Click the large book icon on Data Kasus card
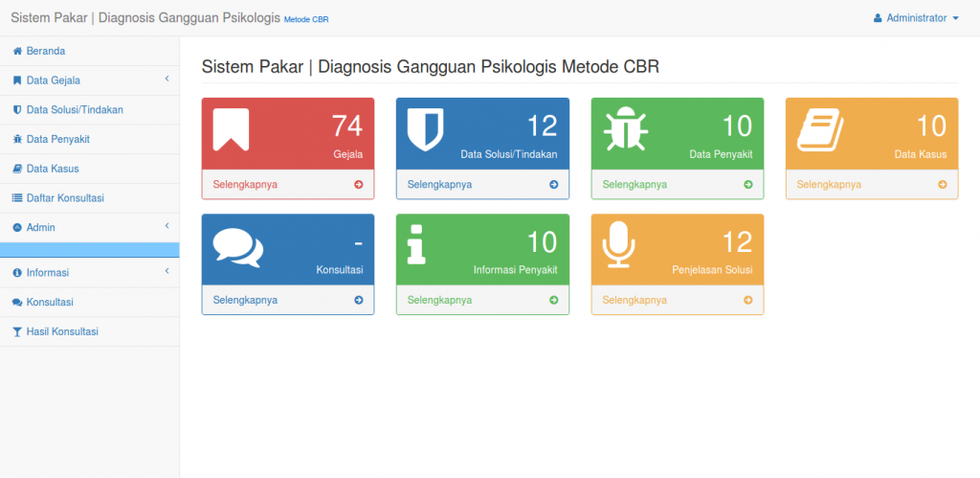Screen dimensions: 980x478 tap(820, 129)
